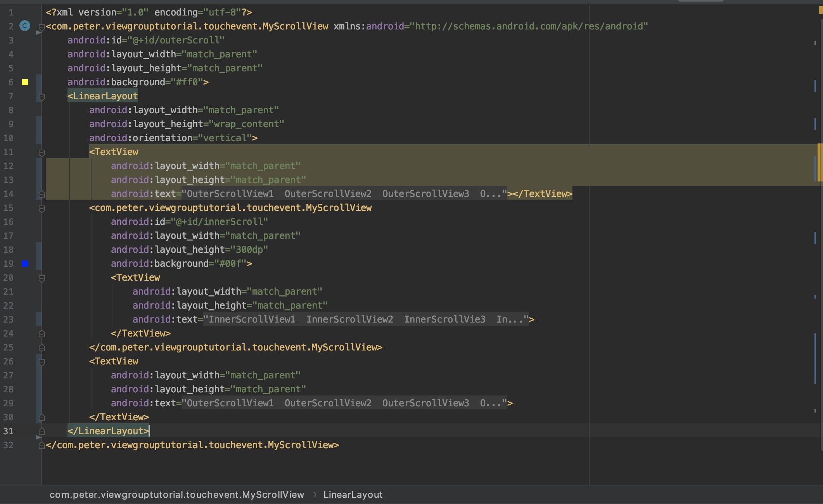
Task: Click layout_height "match_parent" on line 5
Action: click(x=225, y=68)
